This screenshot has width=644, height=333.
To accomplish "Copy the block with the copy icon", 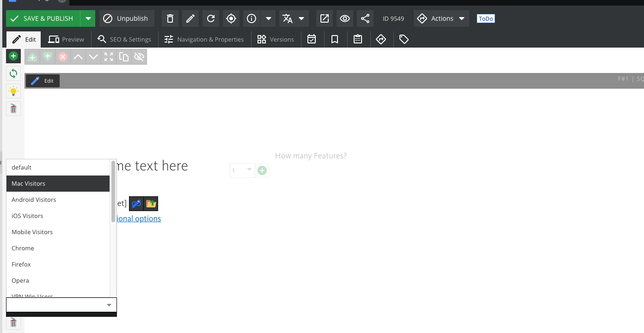I will point(124,57).
